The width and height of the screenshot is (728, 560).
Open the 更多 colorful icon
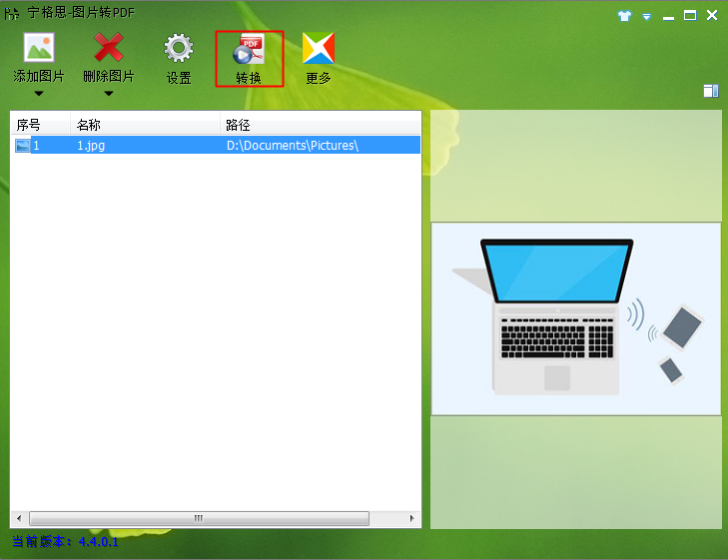[319, 48]
